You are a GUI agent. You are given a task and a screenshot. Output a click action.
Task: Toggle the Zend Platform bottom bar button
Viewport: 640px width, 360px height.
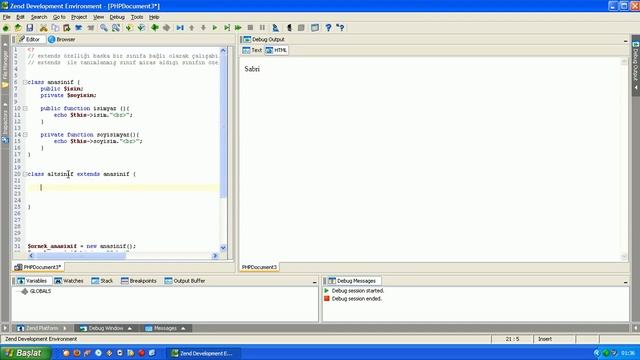[41, 328]
